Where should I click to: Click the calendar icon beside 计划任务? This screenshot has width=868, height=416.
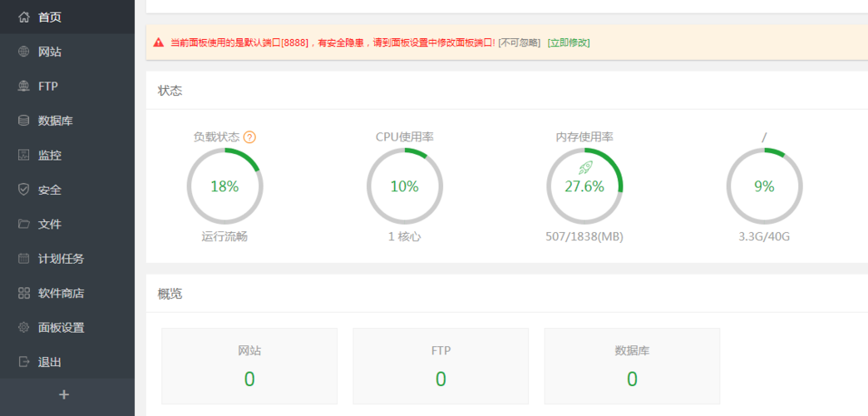(x=23, y=258)
